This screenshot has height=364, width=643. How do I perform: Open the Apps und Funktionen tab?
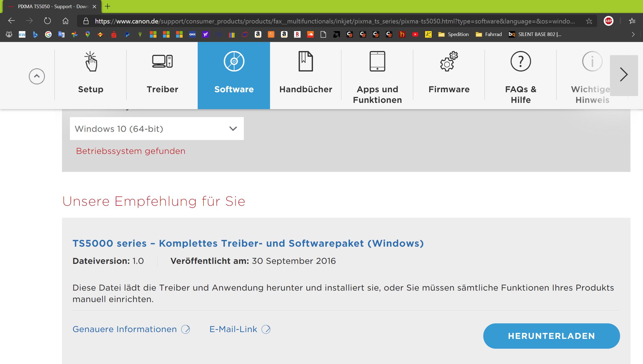[x=377, y=76]
